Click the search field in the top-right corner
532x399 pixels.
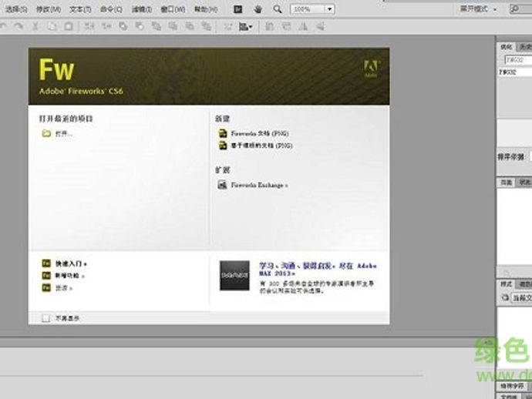coord(520,9)
